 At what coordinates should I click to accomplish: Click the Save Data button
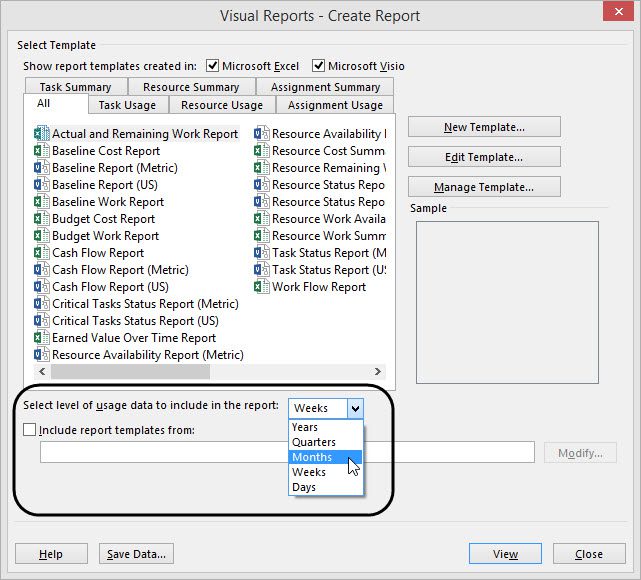[x=136, y=554]
